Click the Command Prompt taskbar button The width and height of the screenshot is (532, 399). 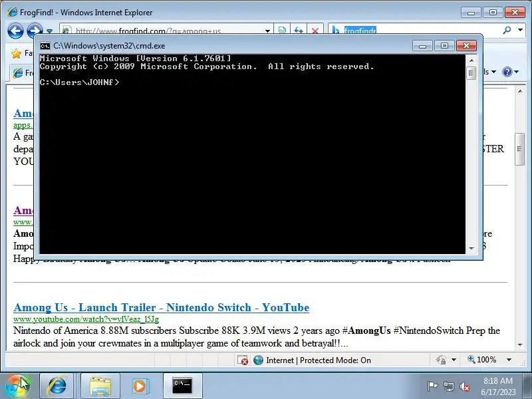[182, 386]
